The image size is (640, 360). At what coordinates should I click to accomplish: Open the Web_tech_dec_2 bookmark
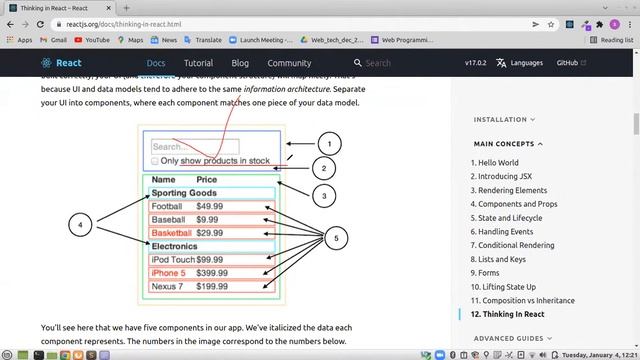click(x=332, y=40)
